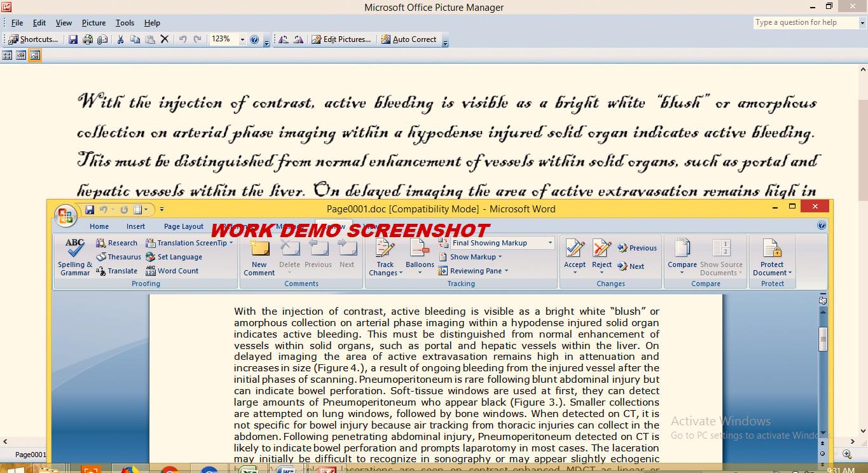
Task: Switch to Thumbnail View in Picture Manager
Action: (7, 55)
